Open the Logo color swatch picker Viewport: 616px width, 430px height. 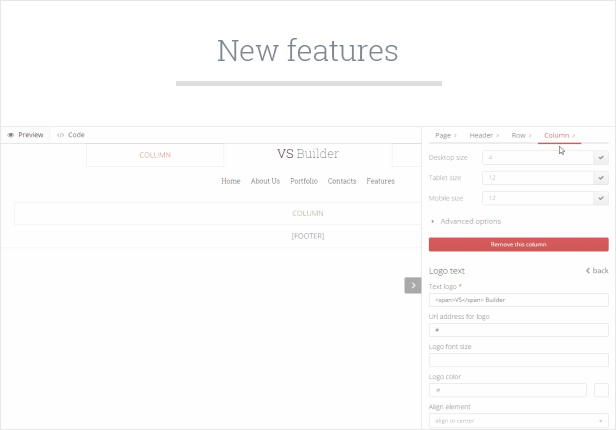(601, 390)
